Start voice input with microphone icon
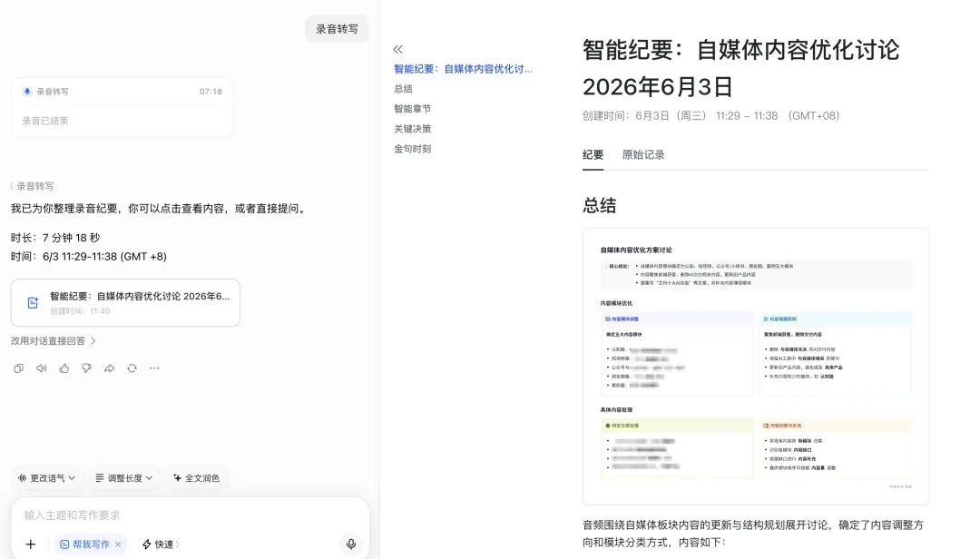The width and height of the screenshot is (980, 559). point(351,544)
